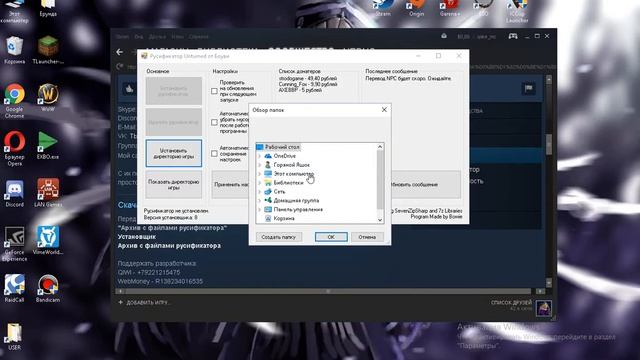The image size is (640, 360).
Task: Open Steam desktop shortcut
Action: point(383,8)
